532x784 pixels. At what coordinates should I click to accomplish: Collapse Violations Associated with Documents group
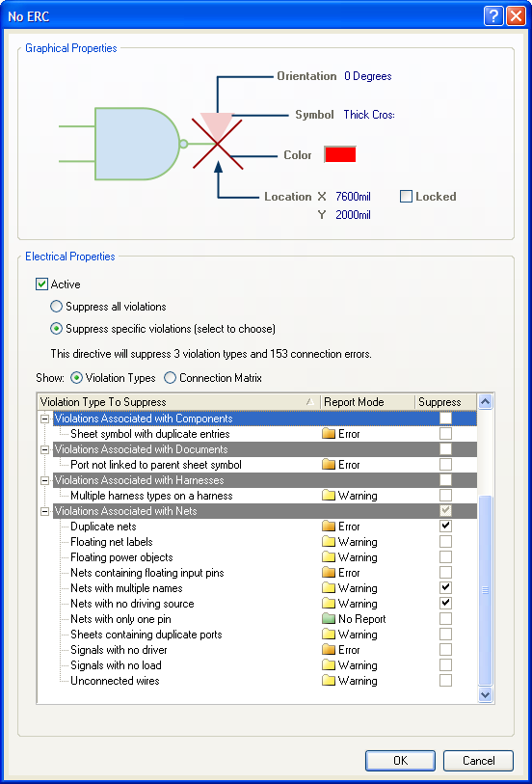(x=45, y=449)
